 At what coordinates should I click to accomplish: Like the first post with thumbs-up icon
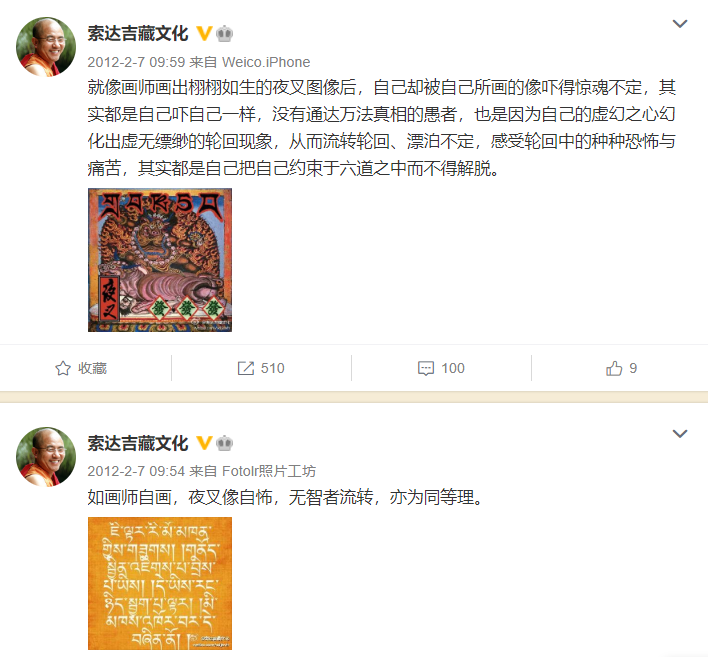614,368
